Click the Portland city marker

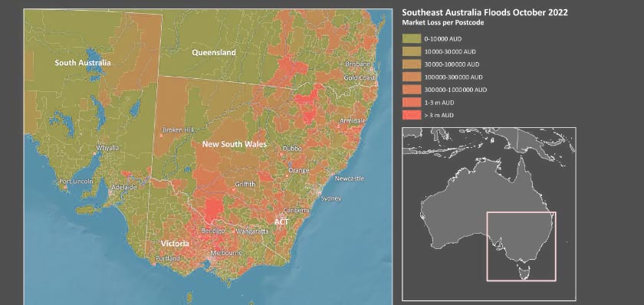pos(154,264)
